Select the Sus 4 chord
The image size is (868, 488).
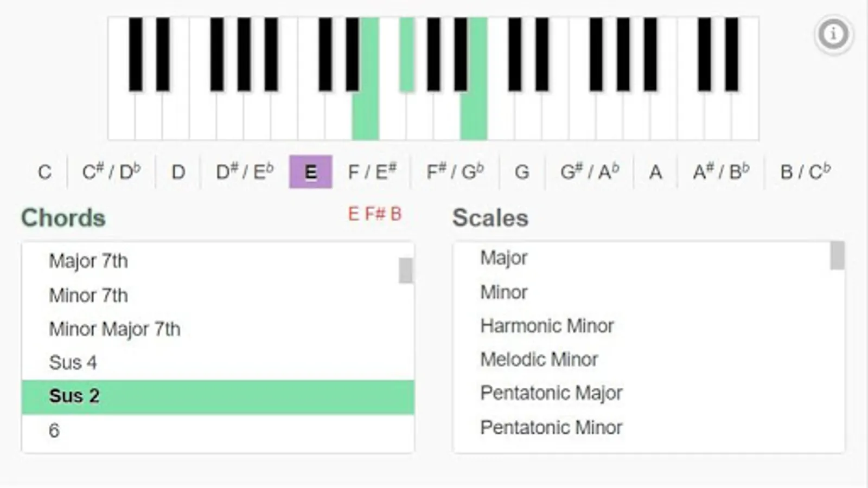click(73, 363)
